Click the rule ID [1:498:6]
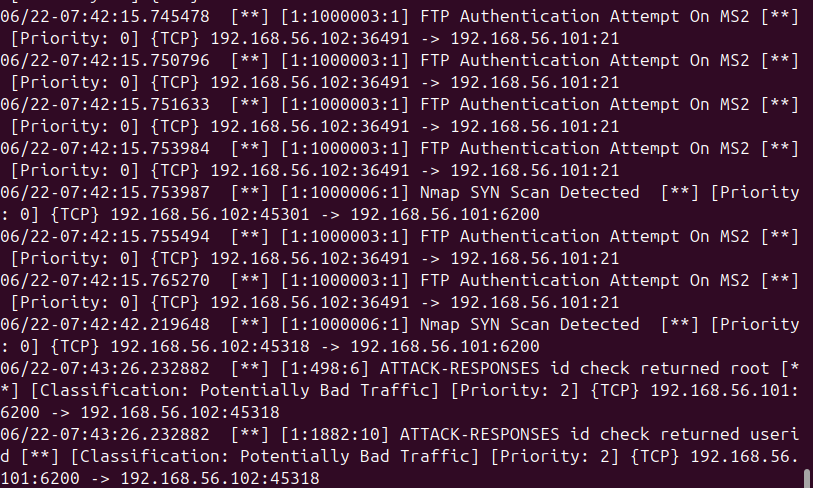The image size is (813, 488). (325, 369)
